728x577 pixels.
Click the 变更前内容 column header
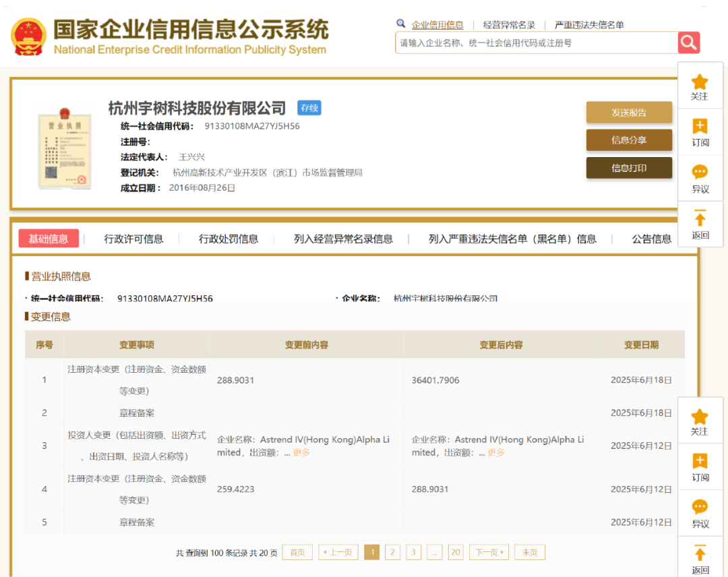click(x=307, y=345)
